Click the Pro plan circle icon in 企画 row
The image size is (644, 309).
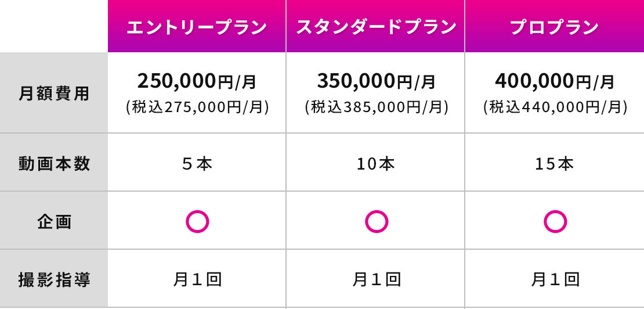(555, 221)
